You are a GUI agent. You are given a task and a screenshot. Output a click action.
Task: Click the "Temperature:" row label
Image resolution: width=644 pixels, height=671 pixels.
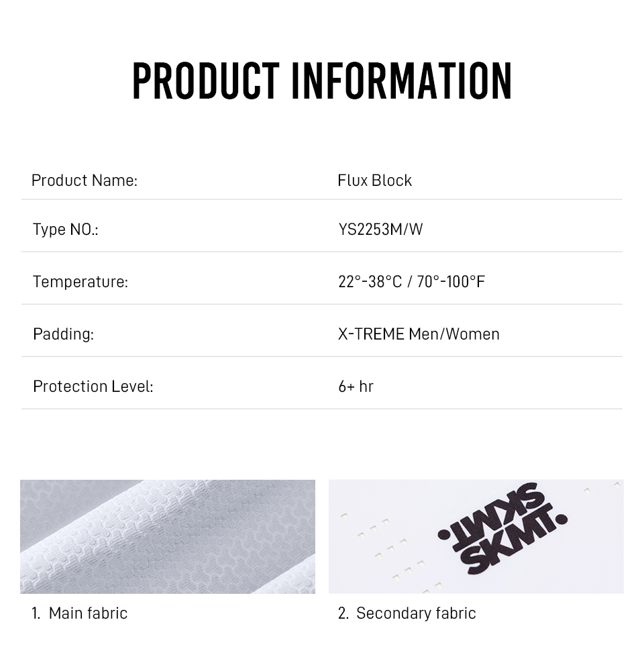(80, 282)
